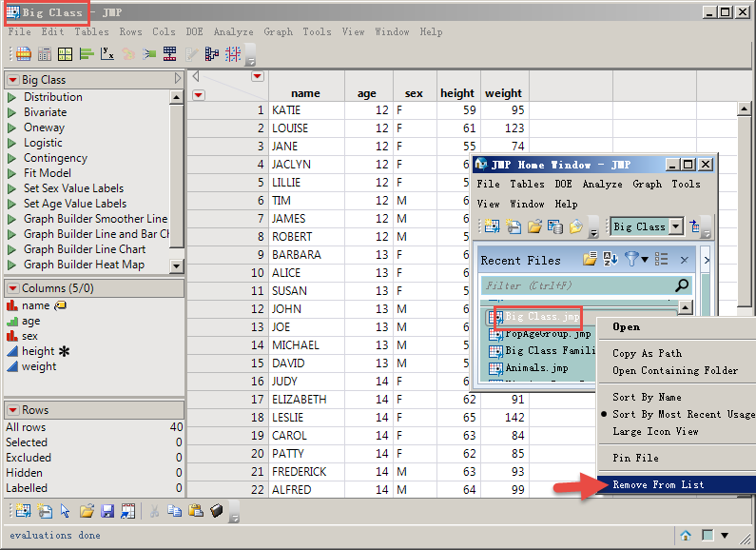Click the Distribution icon in top toolbar
Viewport: 756px width, 550px height.
coord(87,54)
